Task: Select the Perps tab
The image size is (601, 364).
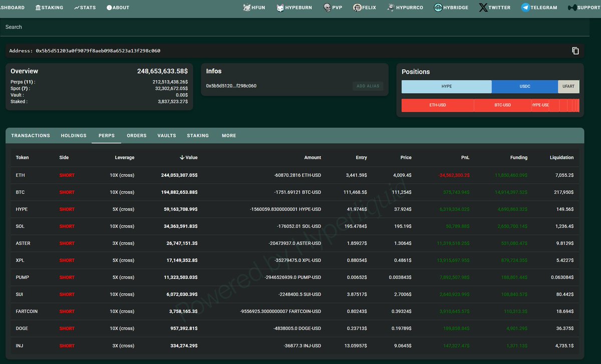Action: (x=107, y=136)
